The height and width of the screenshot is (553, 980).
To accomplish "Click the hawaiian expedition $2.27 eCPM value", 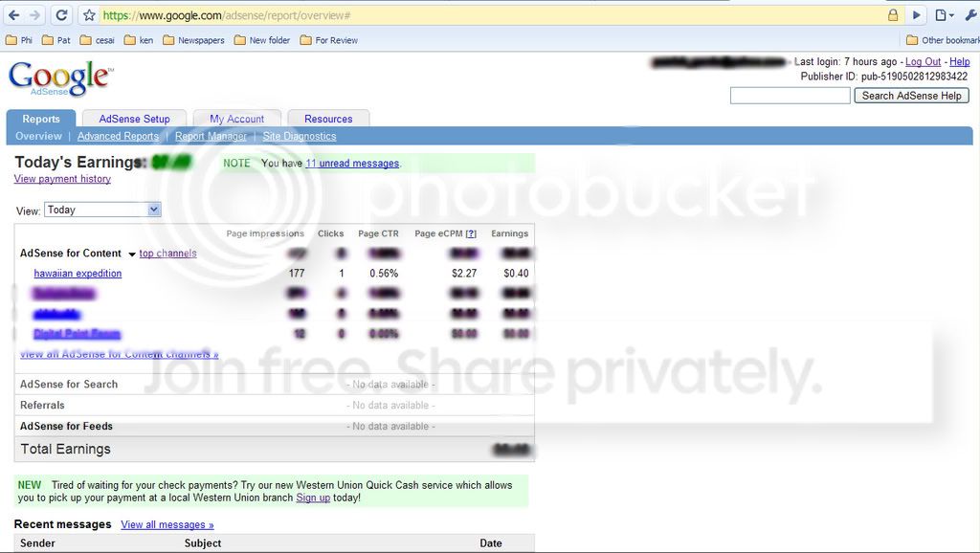I will pos(464,273).
